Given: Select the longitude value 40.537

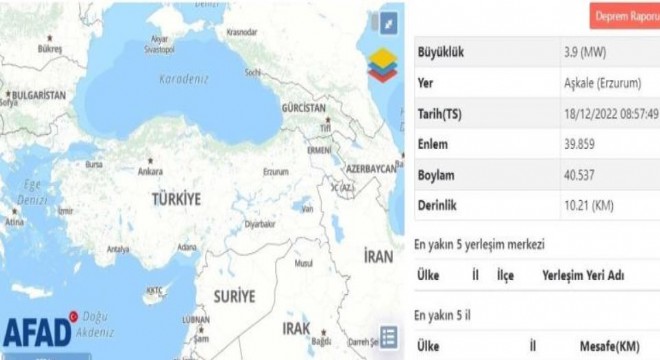Looking at the screenshot, I should (x=579, y=175).
